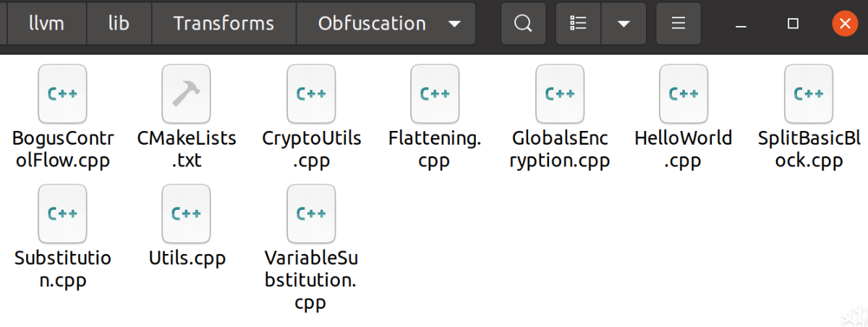The image size is (868, 327).
Task: Click the Utils.cpp file name label
Action: tap(187, 258)
